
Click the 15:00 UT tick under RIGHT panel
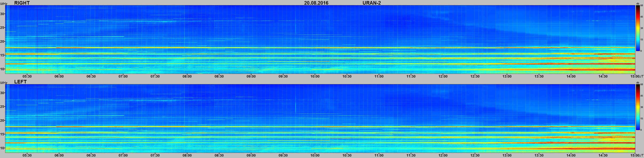coord(635,76)
